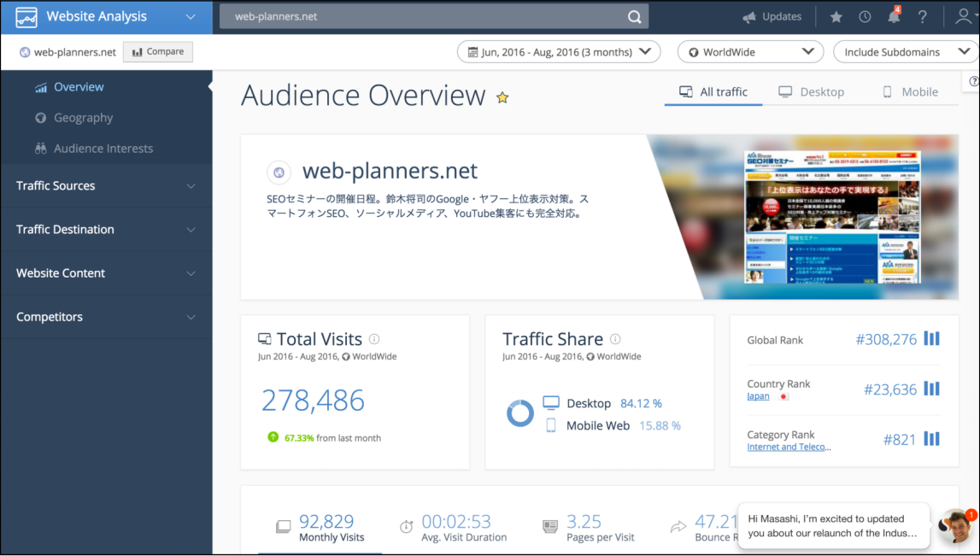Screen dimensions: 980x556
Task: Click the magnifier search icon
Action: point(634,17)
